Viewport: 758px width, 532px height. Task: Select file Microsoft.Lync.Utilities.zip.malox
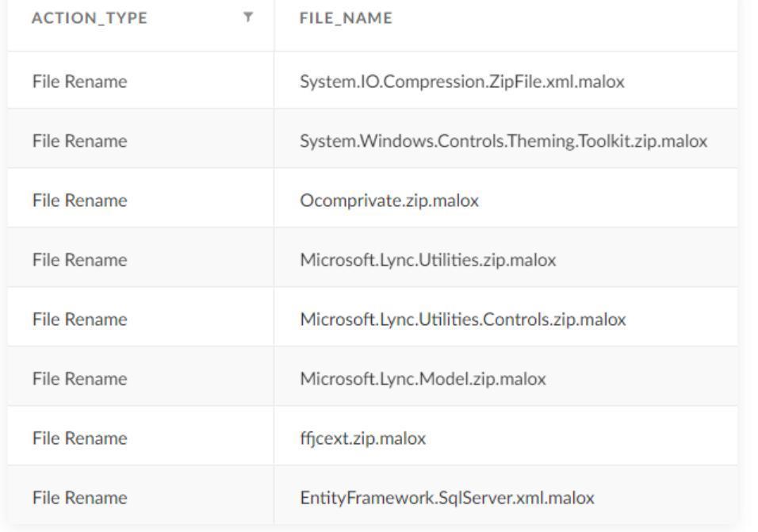point(428,259)
